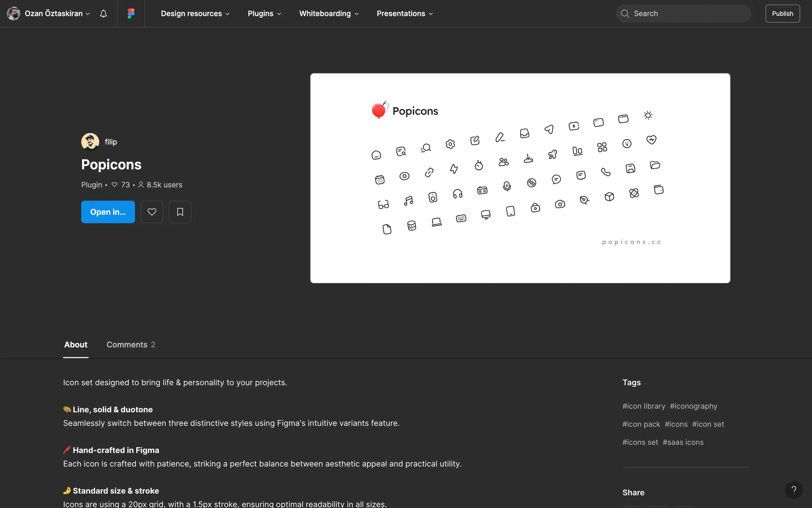Screen dimensions: 812x508
Task: Open the help question mark button
Action: (x=794, y=490)
